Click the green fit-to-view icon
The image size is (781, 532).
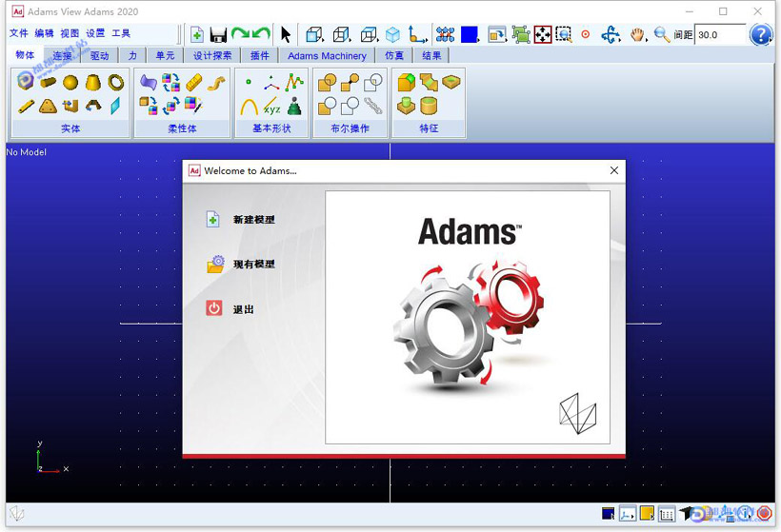(x=521, y=34)
